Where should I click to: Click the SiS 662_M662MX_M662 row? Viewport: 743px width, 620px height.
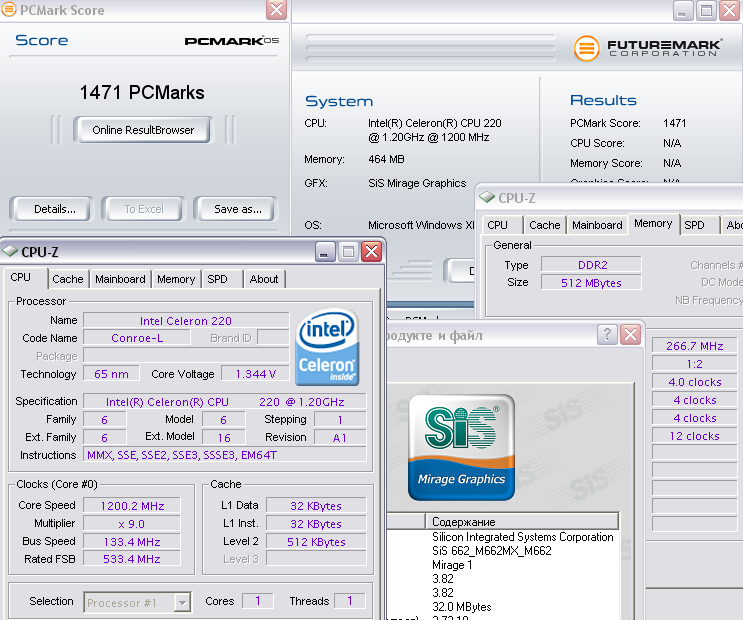click(492, 550)
